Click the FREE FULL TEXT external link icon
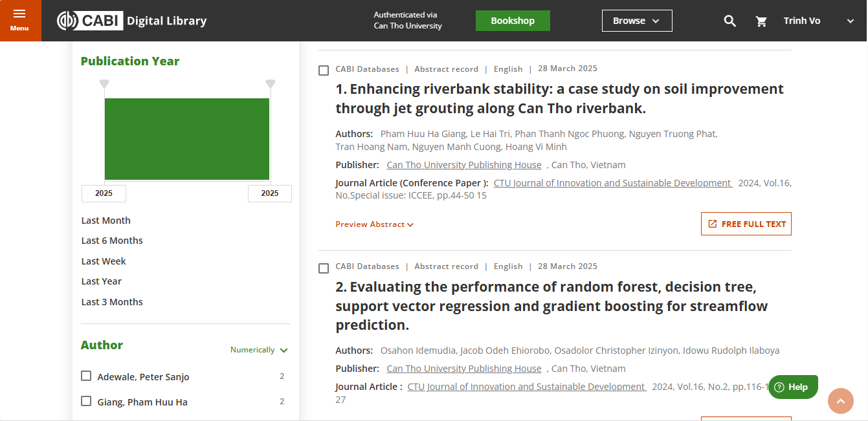 pyautogui.click(x=713, y=224)
